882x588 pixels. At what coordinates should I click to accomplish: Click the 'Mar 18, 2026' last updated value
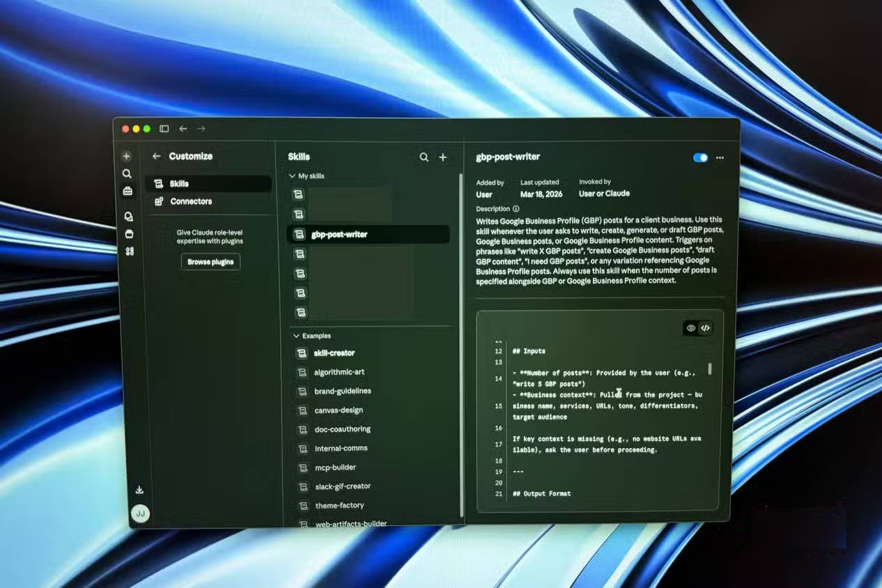point(542,194)
